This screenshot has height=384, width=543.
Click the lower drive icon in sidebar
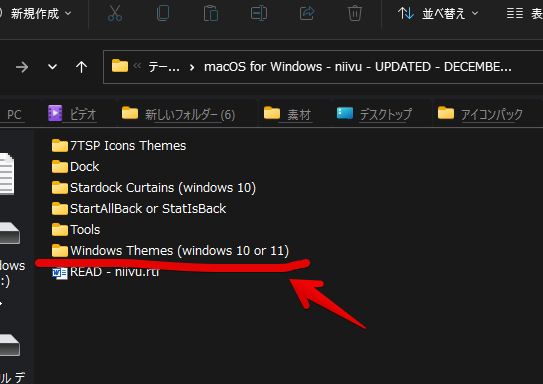[10, 345]
